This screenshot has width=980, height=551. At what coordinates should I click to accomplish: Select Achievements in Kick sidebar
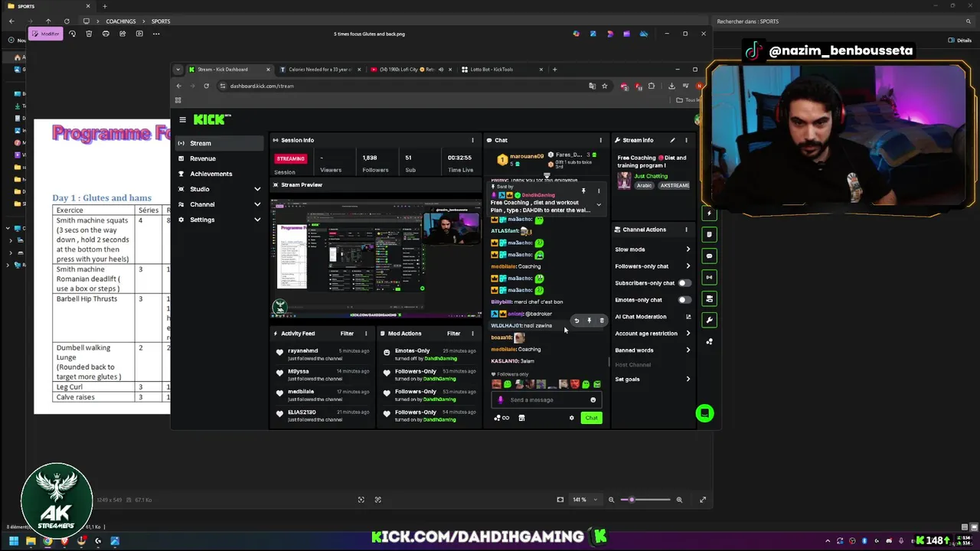click(219, 174)
